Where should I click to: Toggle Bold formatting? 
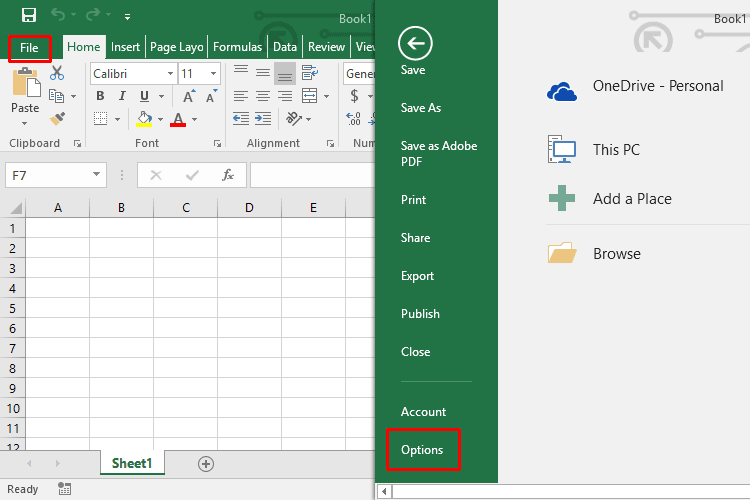(100, 96)
